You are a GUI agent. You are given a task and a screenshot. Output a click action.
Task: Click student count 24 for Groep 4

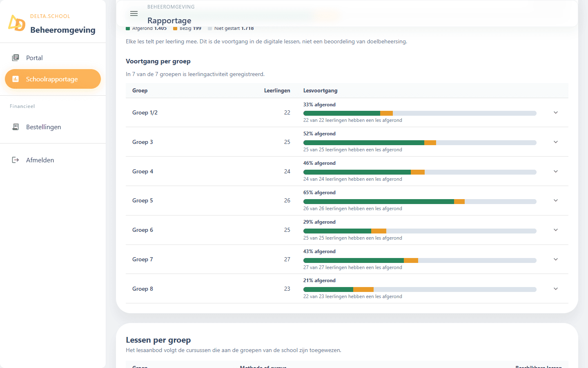287,171
